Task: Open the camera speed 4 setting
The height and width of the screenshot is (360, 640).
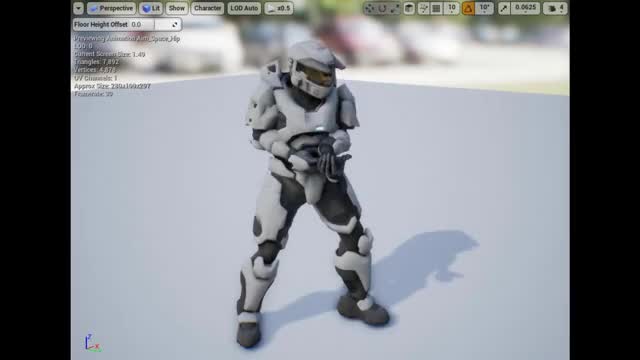Action: tap(555, 9)
